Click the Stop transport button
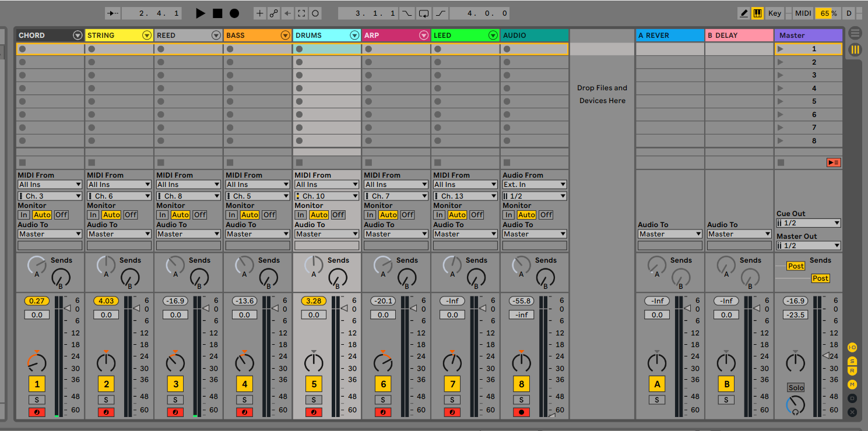Screen dimensions: 868x431 [217, 13]
